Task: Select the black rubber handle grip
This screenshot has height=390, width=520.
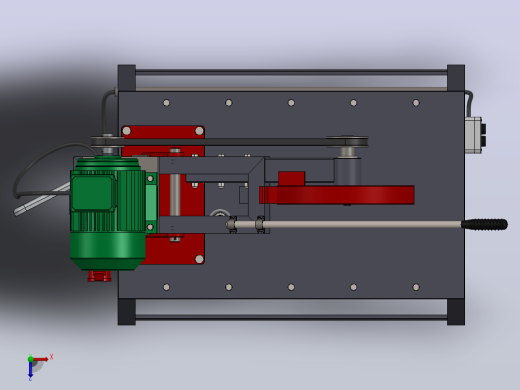Action: [x=484, y=224]
